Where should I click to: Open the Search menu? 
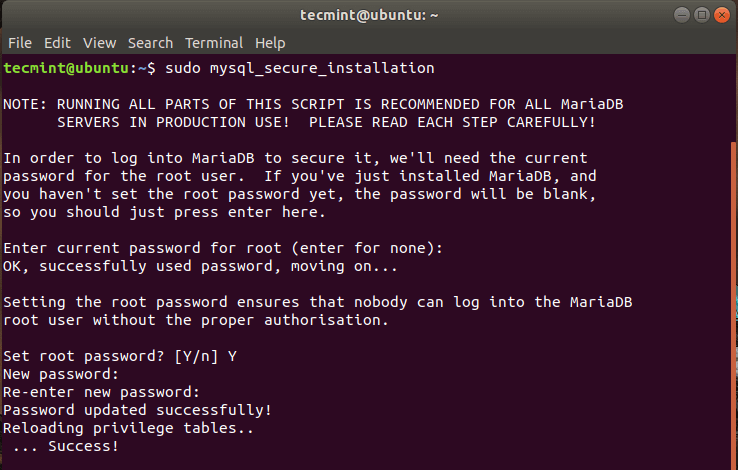[150, 43]
